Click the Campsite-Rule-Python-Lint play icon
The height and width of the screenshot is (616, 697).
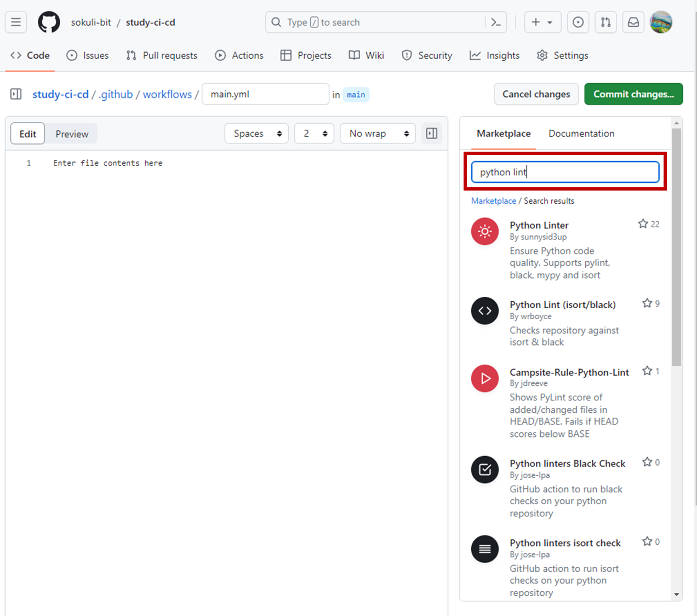(485, 378)
